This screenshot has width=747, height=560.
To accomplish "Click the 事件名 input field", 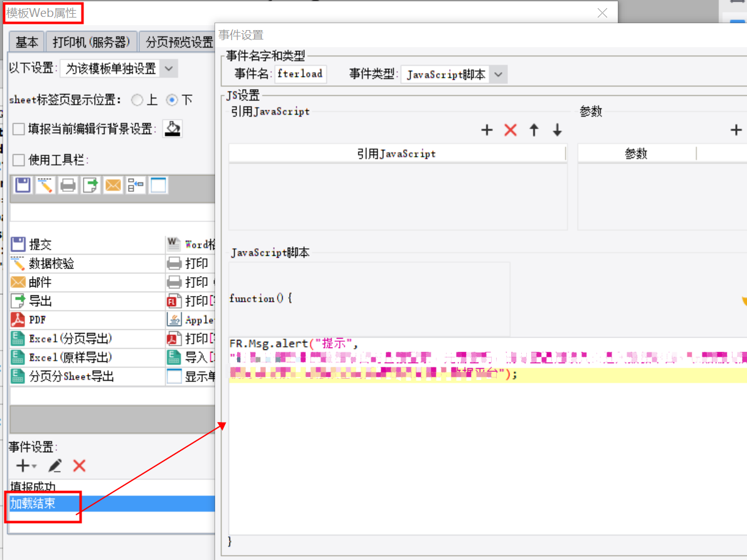I will point(300,74).
